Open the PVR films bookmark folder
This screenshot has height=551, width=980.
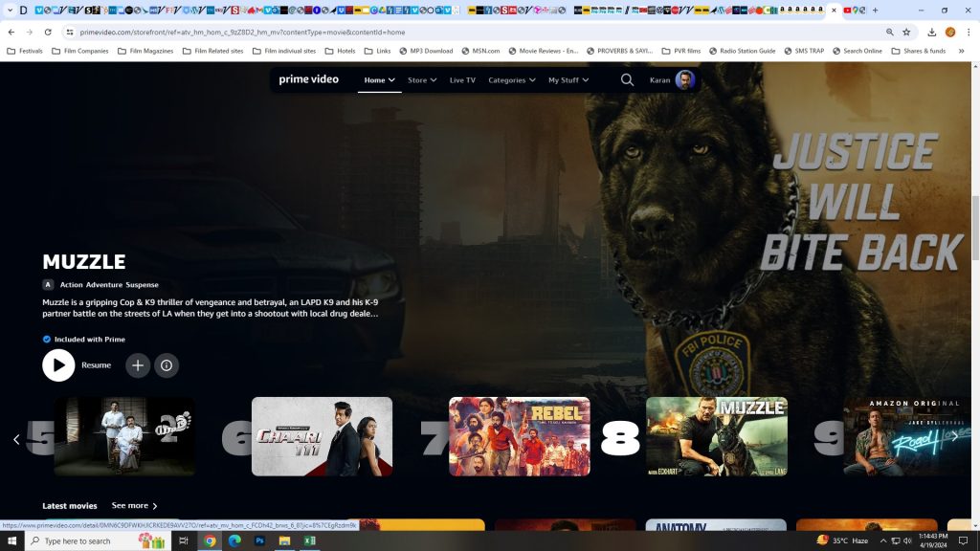tap(681, 51)
